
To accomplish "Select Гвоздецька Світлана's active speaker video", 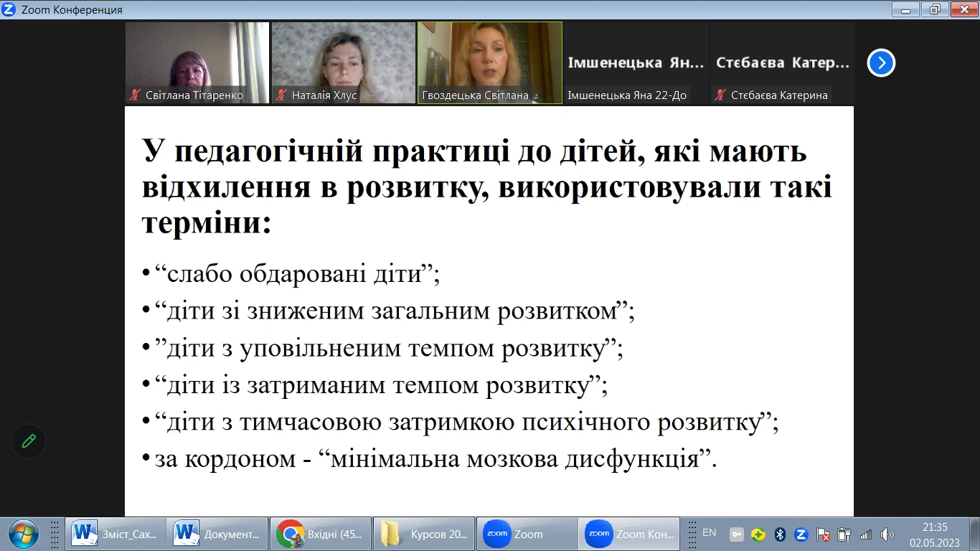I will click(490, 62).
